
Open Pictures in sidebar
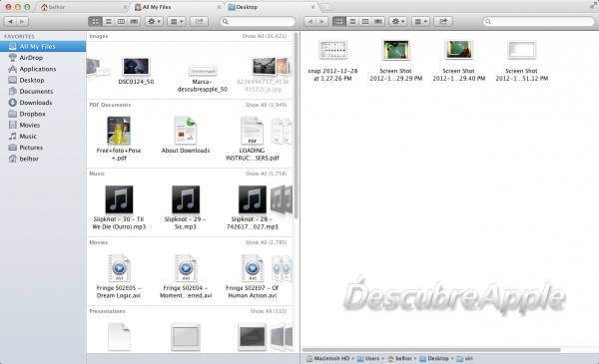click(43, 148)
